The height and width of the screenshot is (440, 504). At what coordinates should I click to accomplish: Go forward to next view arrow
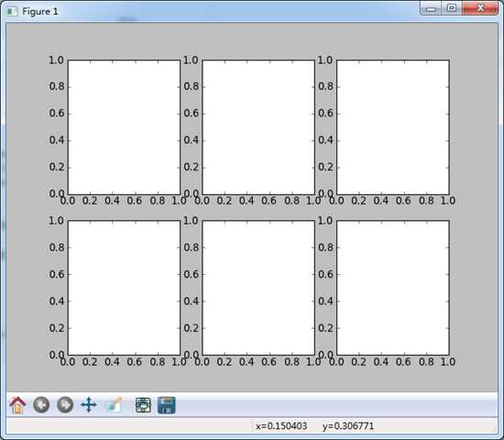click(x=65, y=405)
